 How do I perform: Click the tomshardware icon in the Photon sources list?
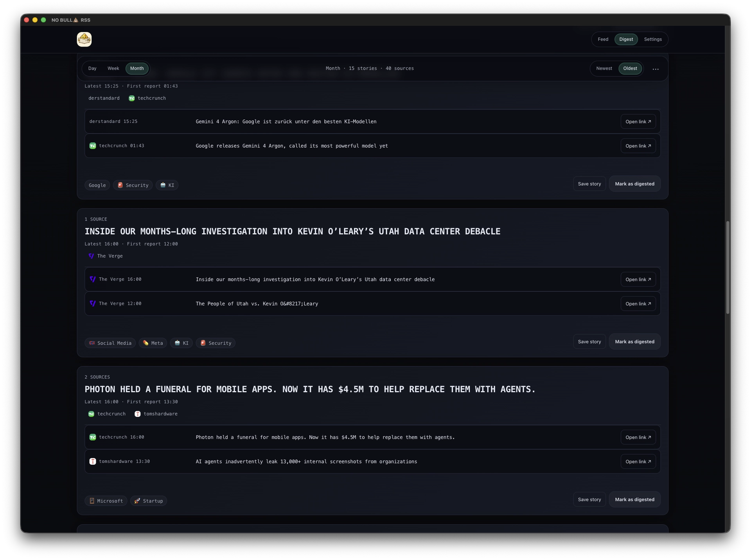(x=138, y=414)
